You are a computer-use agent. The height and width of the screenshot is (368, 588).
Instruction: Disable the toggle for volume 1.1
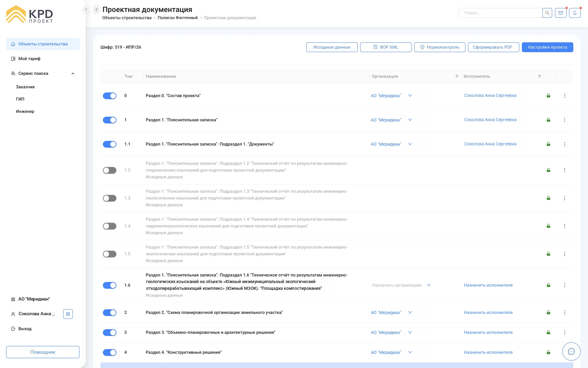point(110,144)
